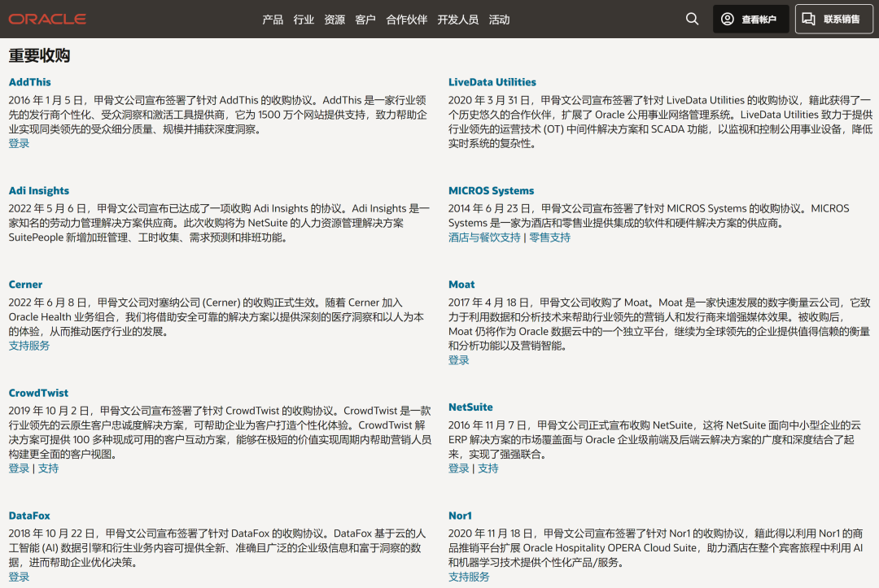Open the 合作伙伴 menu
This screenshot has height=588, width=879.
pos(406,20)
